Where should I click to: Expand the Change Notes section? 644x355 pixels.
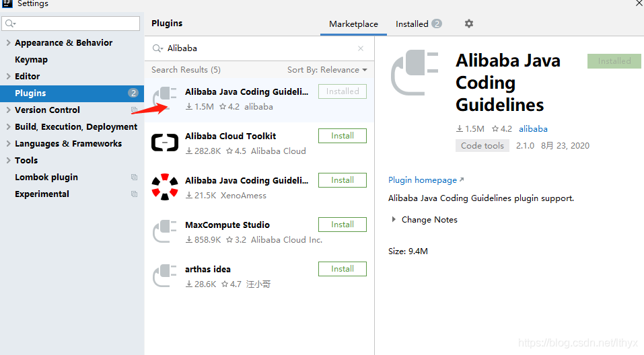pyautogui.click(x=394, y=220)
